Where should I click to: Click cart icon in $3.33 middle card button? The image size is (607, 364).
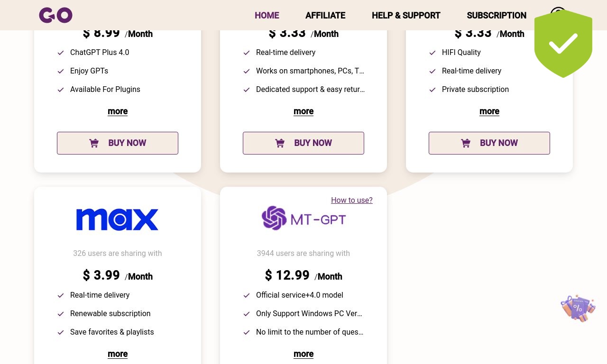[x=280, y=143]
